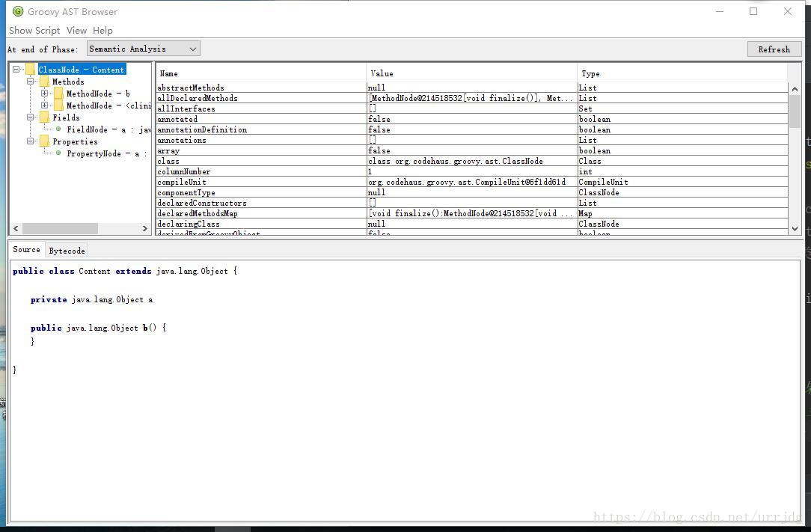
Task: Switch to the Source tab
Action: [x=26, y=249]
